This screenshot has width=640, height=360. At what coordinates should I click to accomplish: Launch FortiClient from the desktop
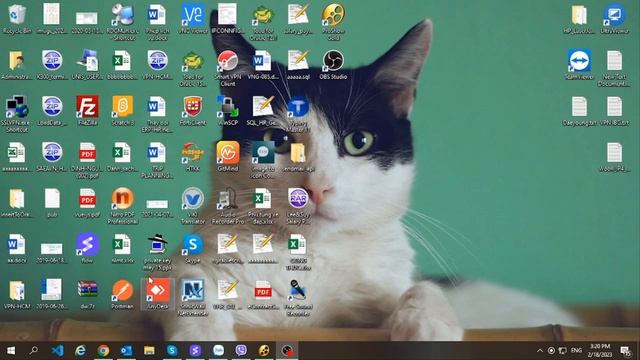coord(193,111)
